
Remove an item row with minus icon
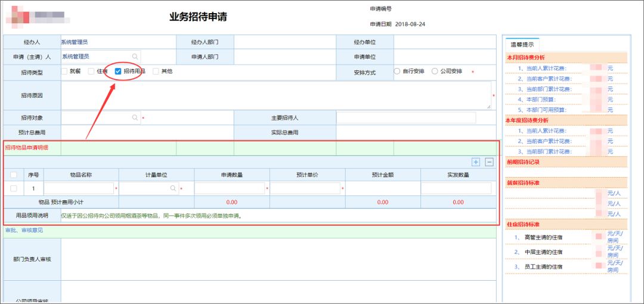(x=489, y=162)
